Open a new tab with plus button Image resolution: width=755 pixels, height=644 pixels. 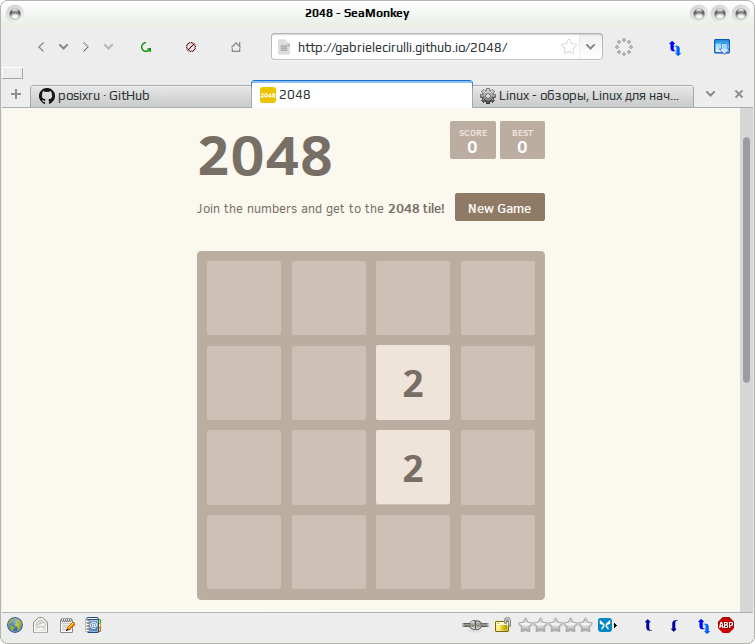[x=16, y=94]
